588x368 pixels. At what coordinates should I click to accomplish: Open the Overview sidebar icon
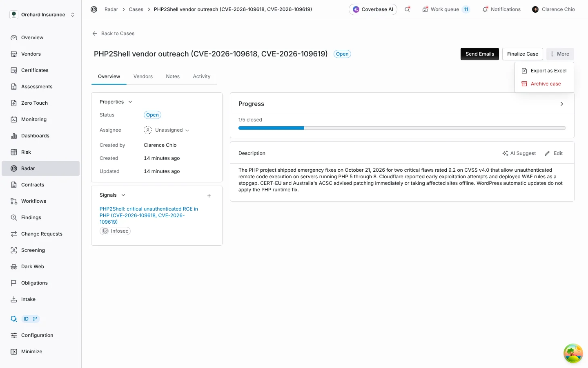coord(14,38)
